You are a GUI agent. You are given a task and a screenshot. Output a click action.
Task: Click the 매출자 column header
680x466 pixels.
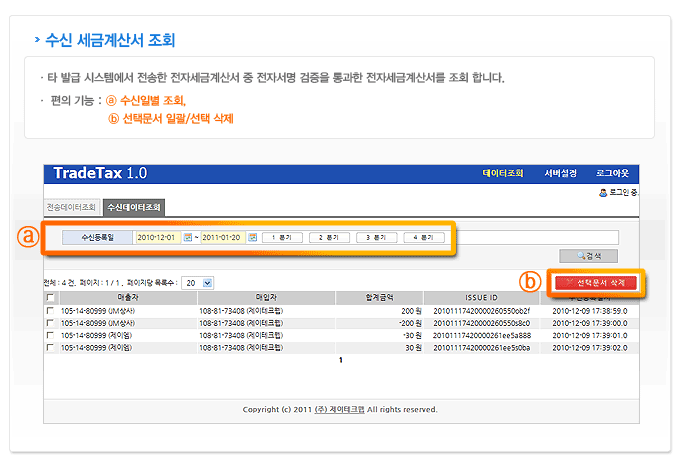pyautogui.click(x=128, y=297)
